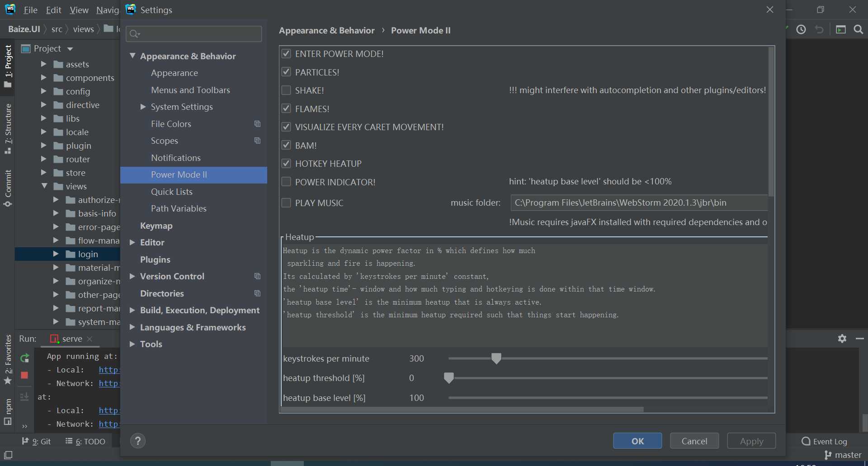Toggle the FLAMES! checkbox
868x466 pixels.
tap(286, 108)
